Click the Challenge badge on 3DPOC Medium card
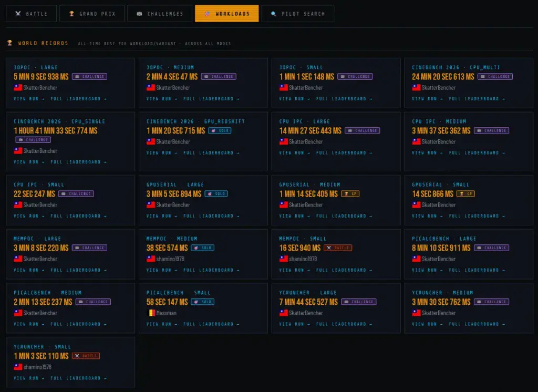The height and width of the screenshot is (392, 538). pos(219,77)
